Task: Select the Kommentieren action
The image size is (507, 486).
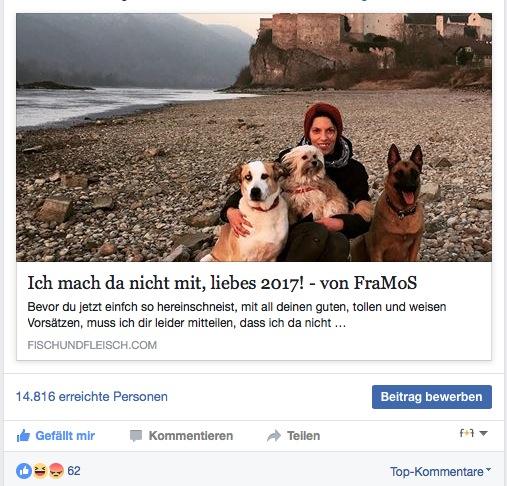Action: (x=191, y=436)
